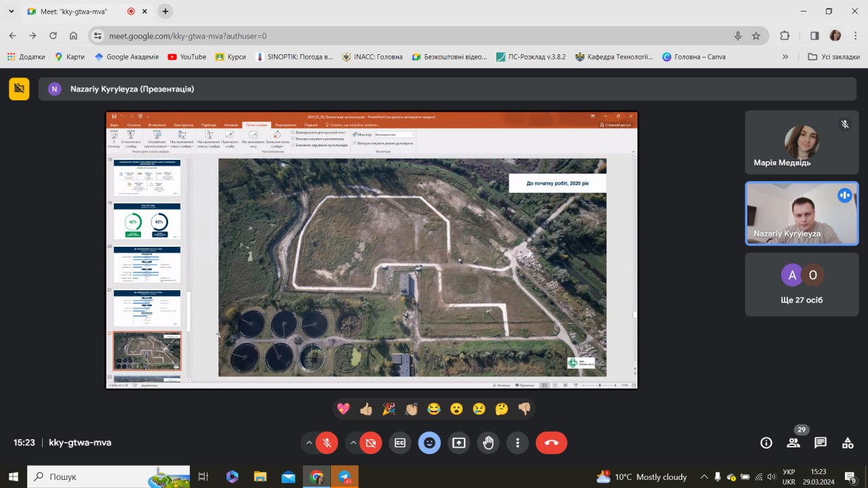The height and width of the screenshot is (488, 868).
Task: Send the thumbs up reaction
Action: coord(366,409)
